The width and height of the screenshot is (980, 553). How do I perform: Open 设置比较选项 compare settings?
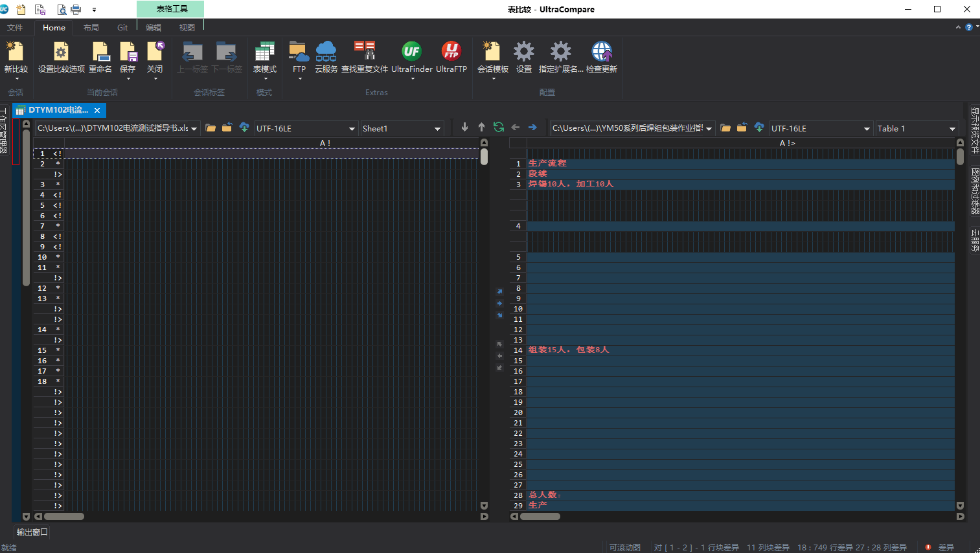[x=62, y=57]
